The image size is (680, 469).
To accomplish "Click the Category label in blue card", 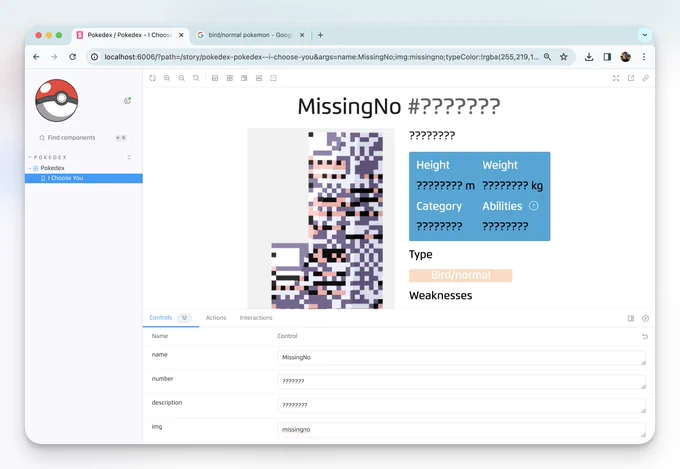I will (x=439, y=206).
